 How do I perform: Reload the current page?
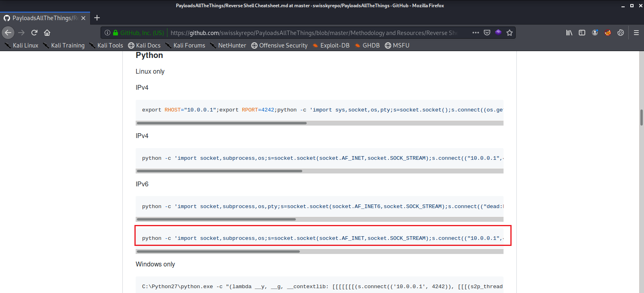[x=34, y=33]
